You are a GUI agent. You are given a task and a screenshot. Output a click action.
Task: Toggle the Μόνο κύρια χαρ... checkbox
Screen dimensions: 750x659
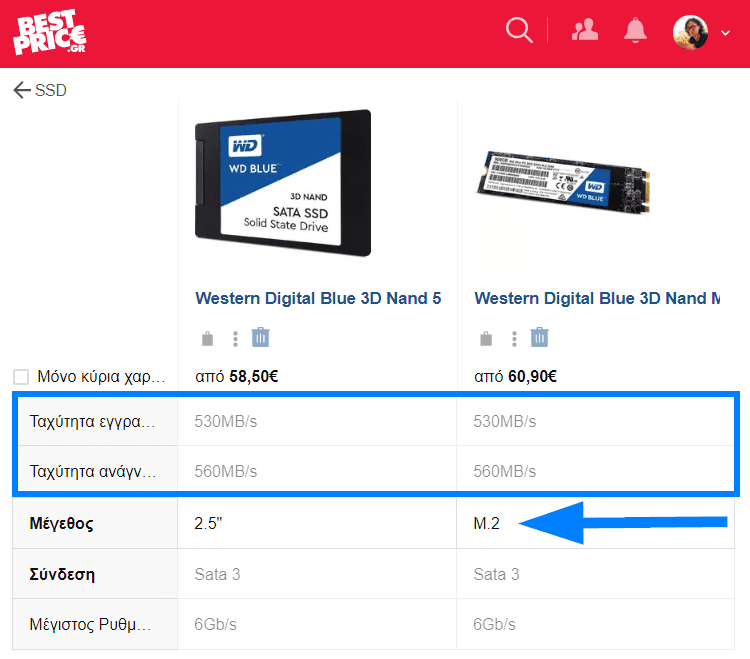click(21, 377)
